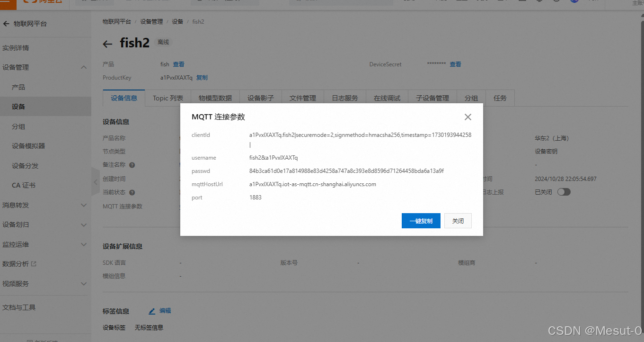Screen dimensions: 644x342
Task: Expand the 设备划归 sidebar section
Action: [84, 225]
